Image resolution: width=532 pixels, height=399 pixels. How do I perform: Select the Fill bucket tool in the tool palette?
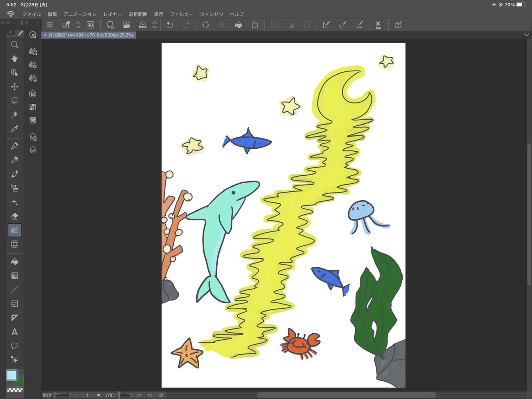(15, 261)
